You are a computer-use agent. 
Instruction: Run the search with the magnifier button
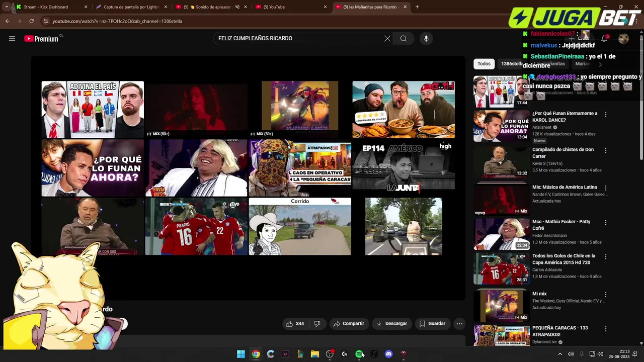pyautogui.click(x=404, y=39)
